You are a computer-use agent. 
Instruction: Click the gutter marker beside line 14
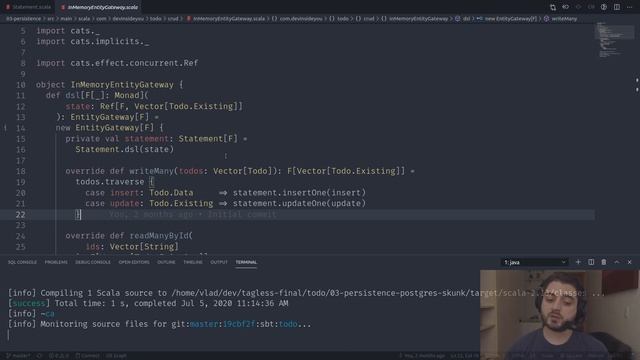[5, 128]
